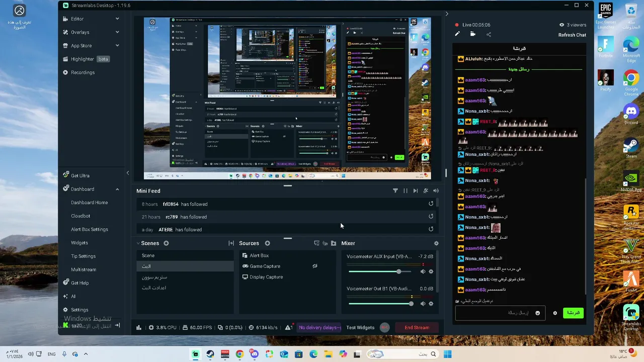The image size is (644, 362).
Task: Open the Sources panel windowed-view icon
Action: (316, 243)
